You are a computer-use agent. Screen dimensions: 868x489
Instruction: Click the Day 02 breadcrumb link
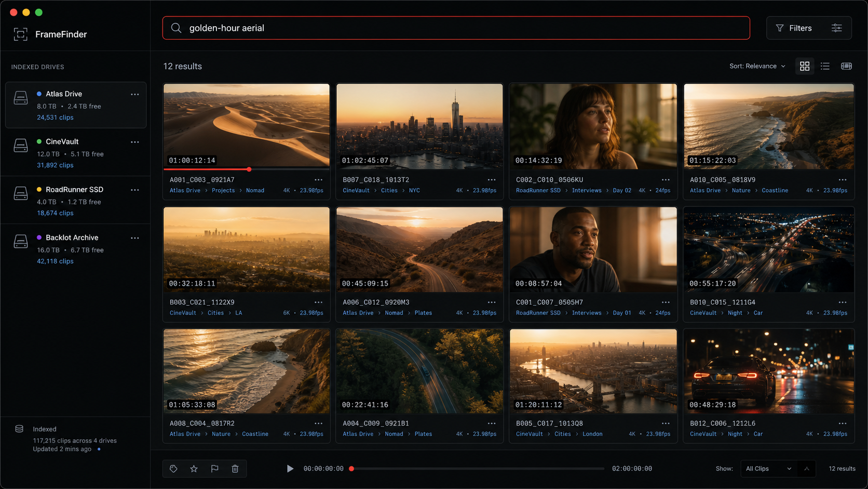[x=622, y=191]
